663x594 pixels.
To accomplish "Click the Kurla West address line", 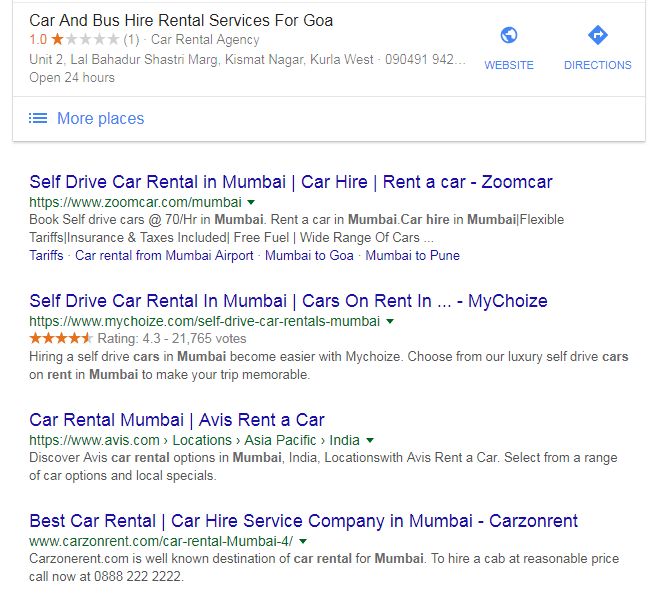I will [201, 59].
